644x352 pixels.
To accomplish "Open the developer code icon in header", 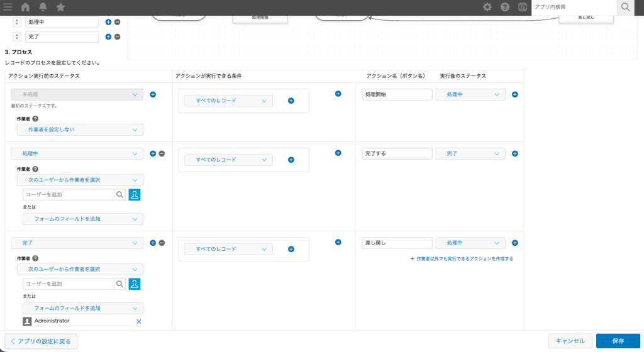I will [523, 7].
